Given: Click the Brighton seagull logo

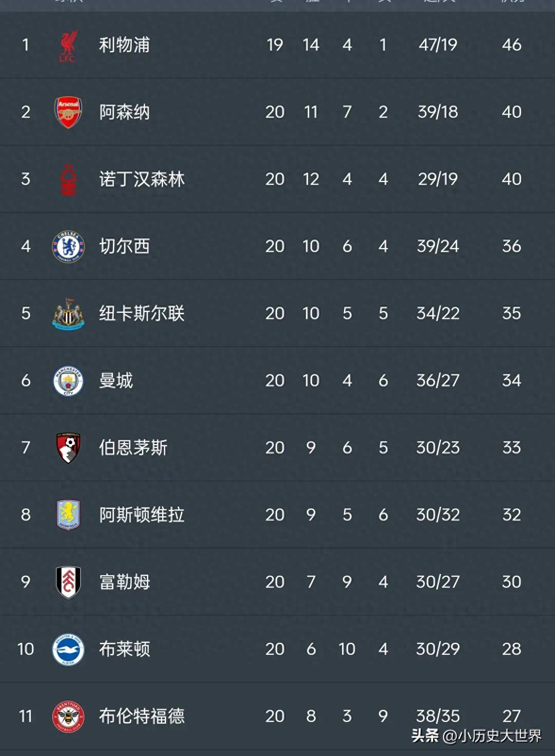Looking at the screenshot, I should [68, 649].
